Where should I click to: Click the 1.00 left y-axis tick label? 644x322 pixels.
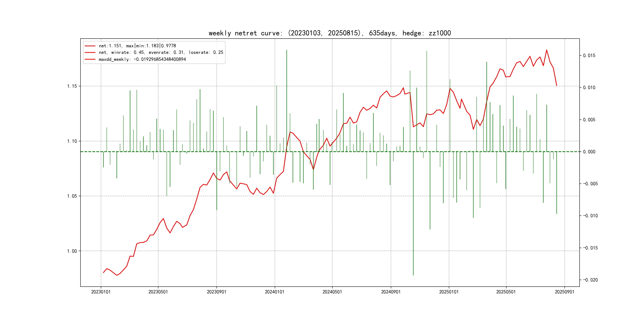pyautogui.click(x=72, y=251)
